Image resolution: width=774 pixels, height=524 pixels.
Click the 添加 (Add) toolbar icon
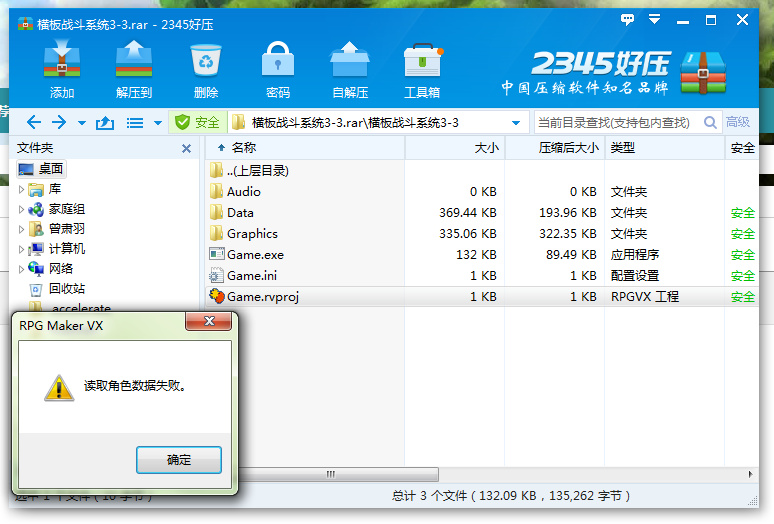62,69
